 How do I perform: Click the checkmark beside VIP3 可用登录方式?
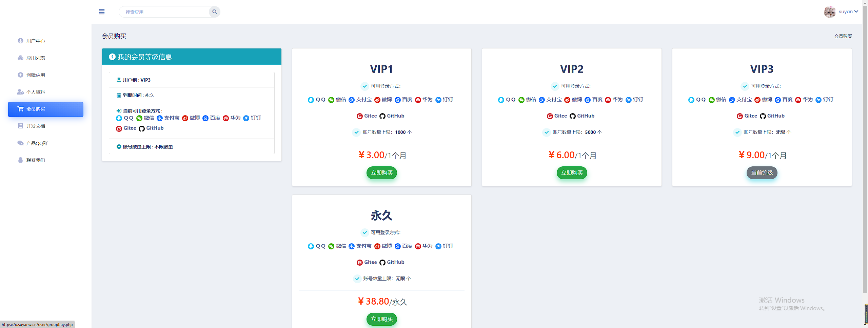(x=745, y=86)
